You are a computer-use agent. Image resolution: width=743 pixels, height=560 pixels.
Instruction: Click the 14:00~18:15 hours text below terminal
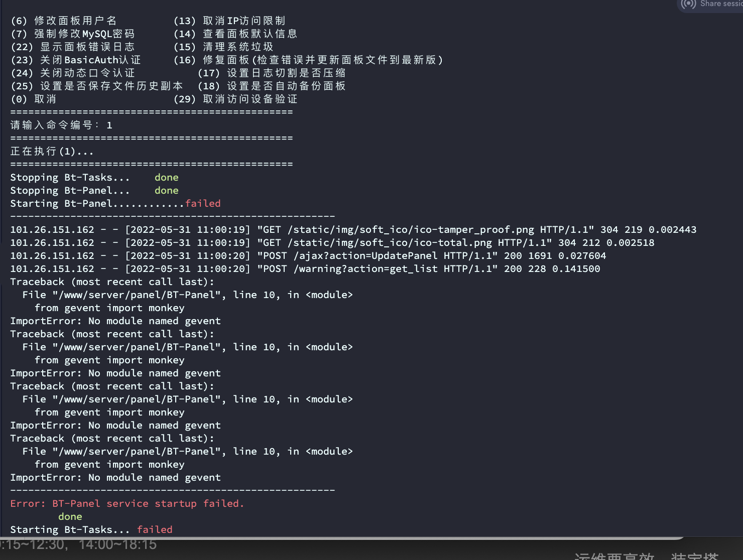tap(117, 544)
